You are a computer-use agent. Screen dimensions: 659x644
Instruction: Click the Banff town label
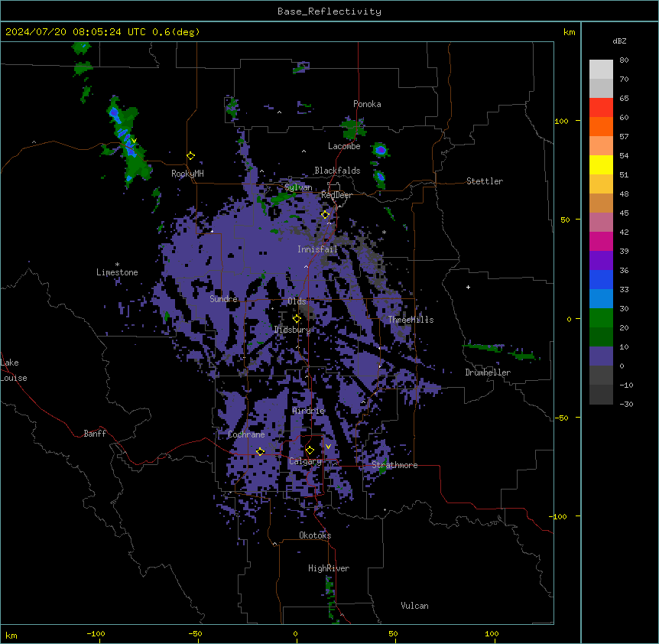tap(95, 434)
